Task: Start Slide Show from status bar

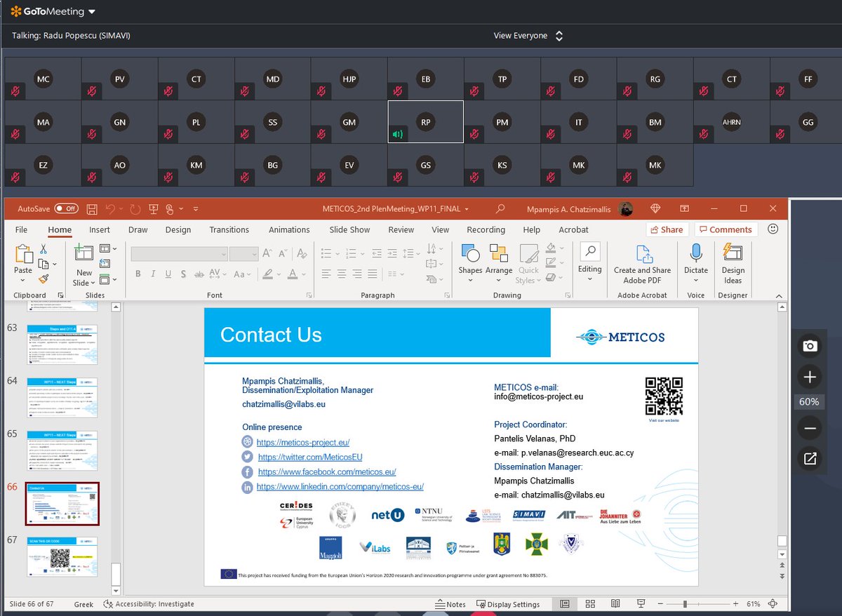Action: (x=641, y=604)
